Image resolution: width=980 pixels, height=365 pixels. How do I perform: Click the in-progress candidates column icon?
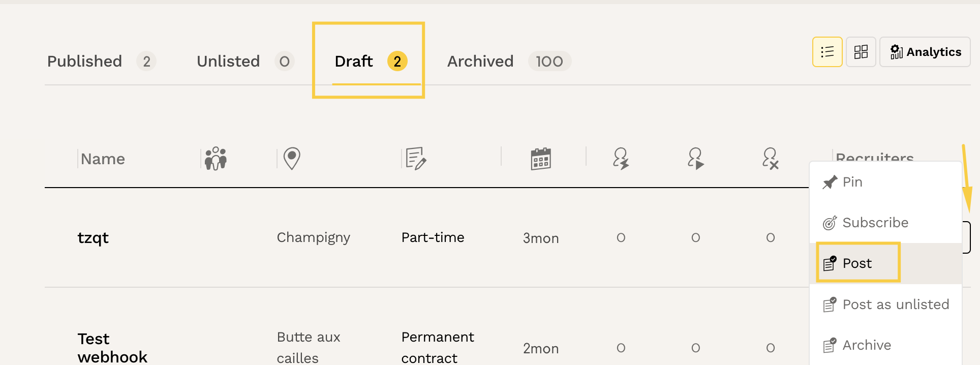pyautogui.click(x=695, y=159)
